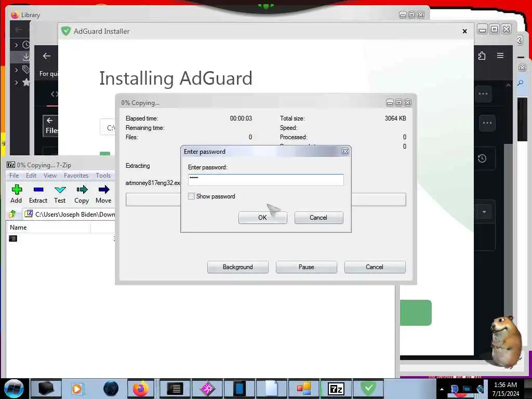Click the history clock icon in browser panel
The image size is (532, 399).
coord(482,158)
